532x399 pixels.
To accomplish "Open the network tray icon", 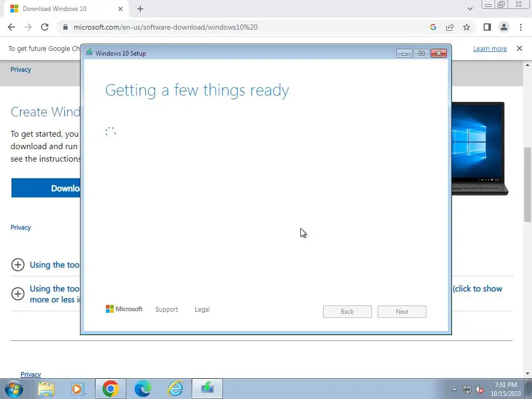I will coord(467,390).
